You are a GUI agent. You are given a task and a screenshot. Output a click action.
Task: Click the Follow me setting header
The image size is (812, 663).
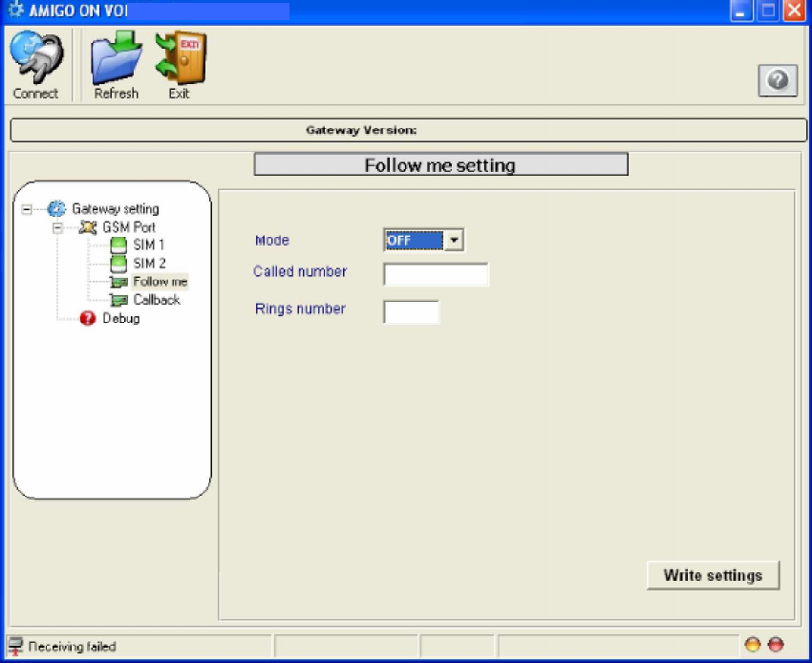tap(440, 164)
